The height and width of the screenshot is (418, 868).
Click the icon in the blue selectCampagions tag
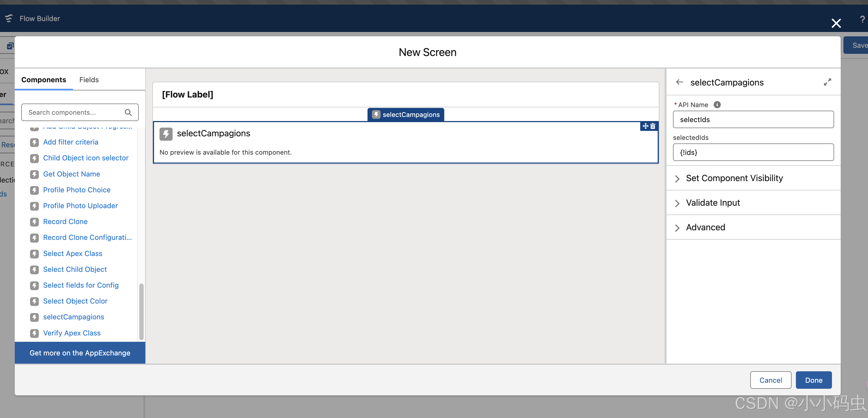pyautogui.click(x=376, y=115)
